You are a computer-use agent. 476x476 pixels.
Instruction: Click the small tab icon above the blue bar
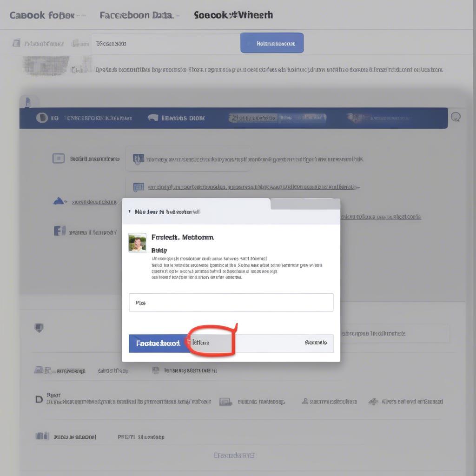(28, 102)
